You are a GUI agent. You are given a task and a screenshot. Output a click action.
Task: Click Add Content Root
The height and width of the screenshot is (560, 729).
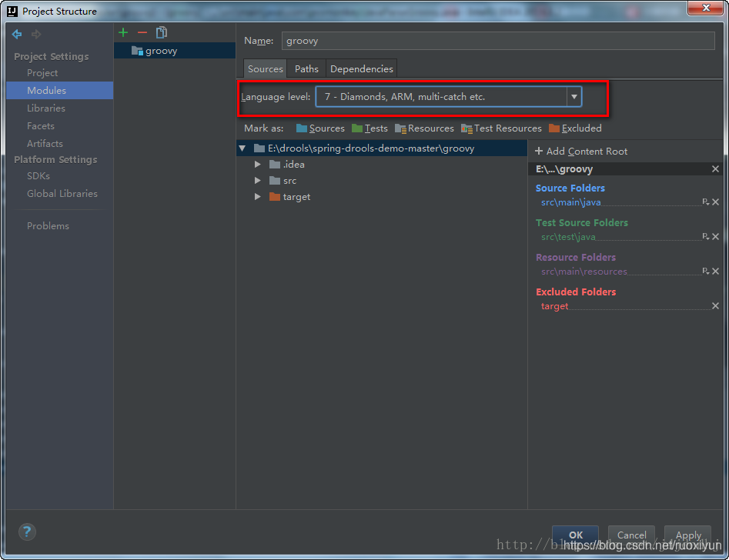coord(581,151)
